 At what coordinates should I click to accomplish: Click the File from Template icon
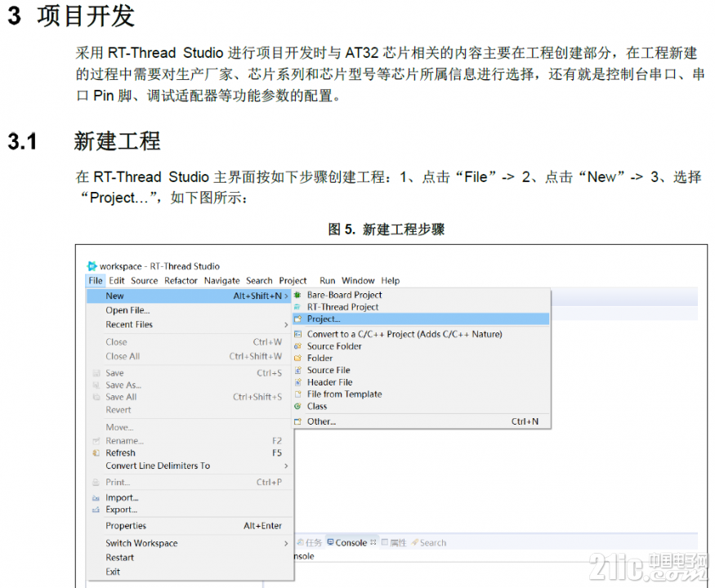pyautogui.click(x=297, y=394)
